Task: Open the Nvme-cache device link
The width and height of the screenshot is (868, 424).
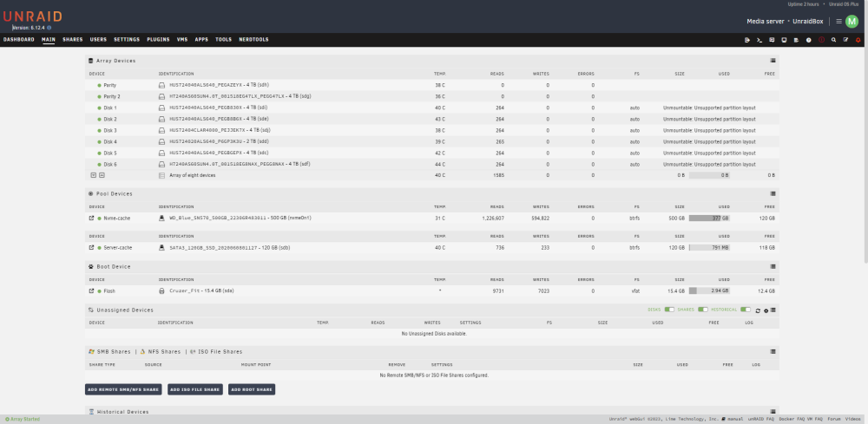Action: pos(117,219)
